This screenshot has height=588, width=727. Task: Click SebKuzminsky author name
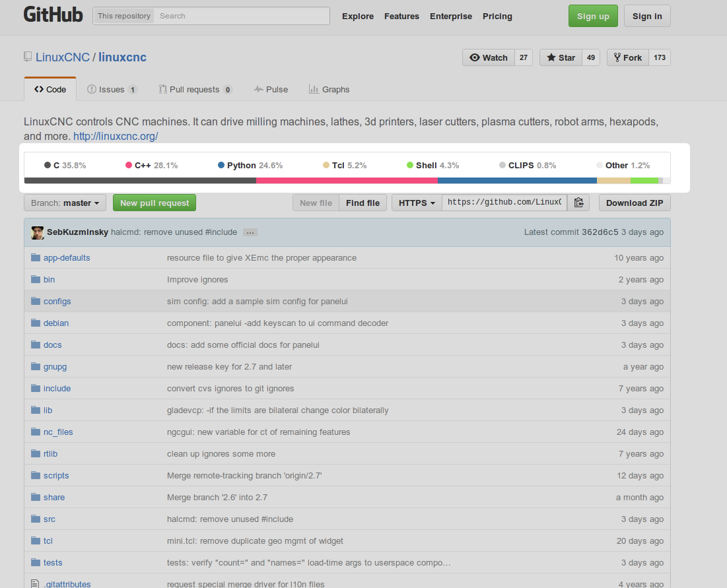pos(77,232)
